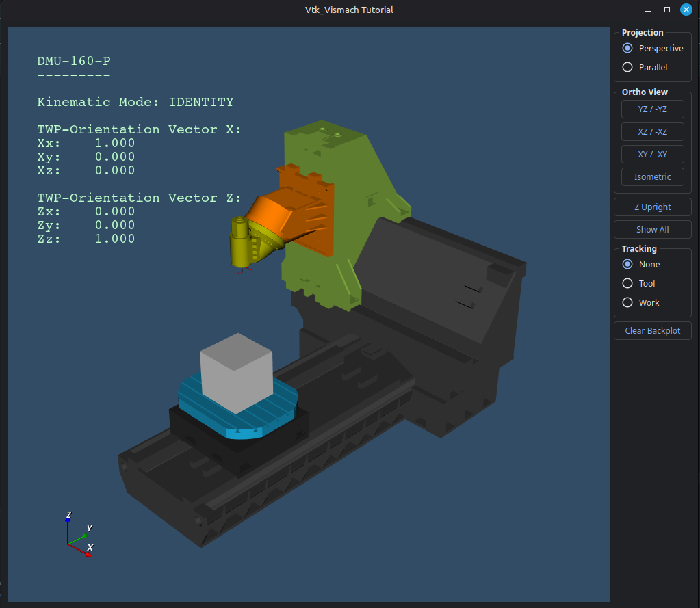Clear the backplot
The height and width of the screenshot is (608, 700).
(x=652, y=331)
